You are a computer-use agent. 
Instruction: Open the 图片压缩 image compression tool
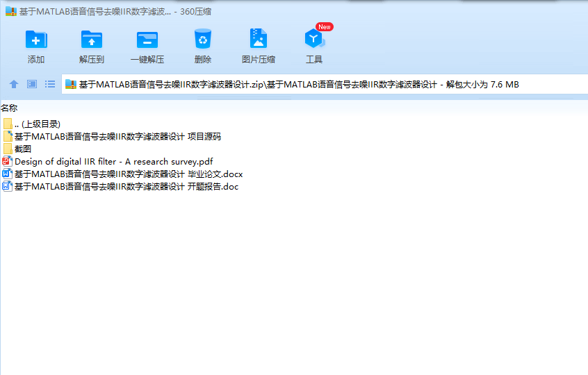coord(259,38)
